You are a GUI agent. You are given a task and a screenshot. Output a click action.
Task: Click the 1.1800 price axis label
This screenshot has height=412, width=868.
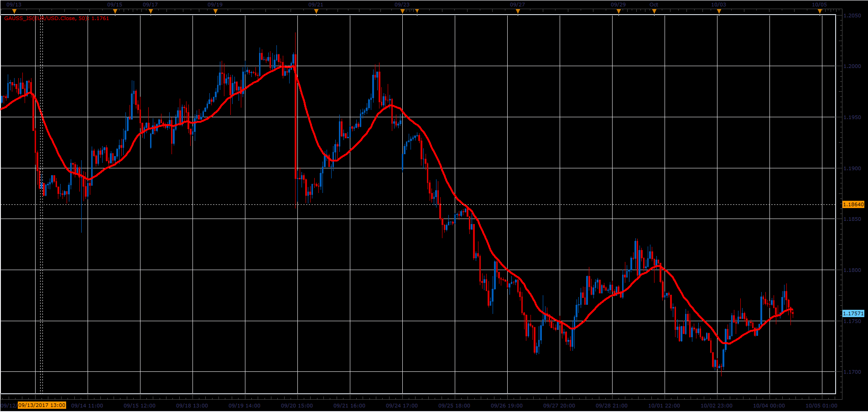pyautogui.click(x=852, y=270)
